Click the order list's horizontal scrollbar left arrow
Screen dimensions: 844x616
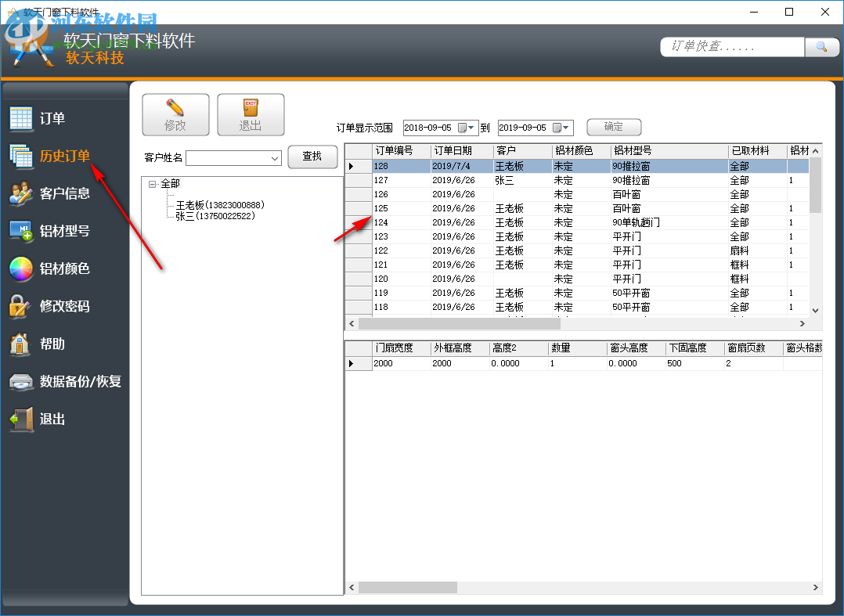[352, 323]
